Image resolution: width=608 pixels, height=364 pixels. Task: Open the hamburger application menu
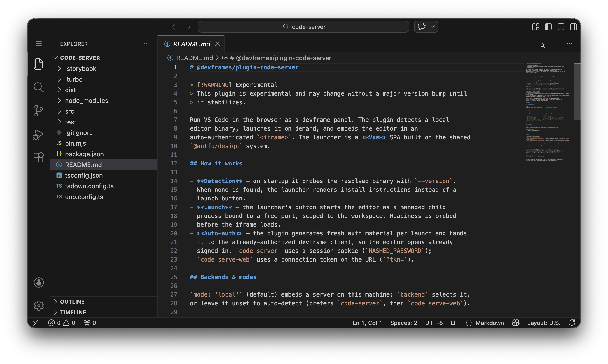39,44
